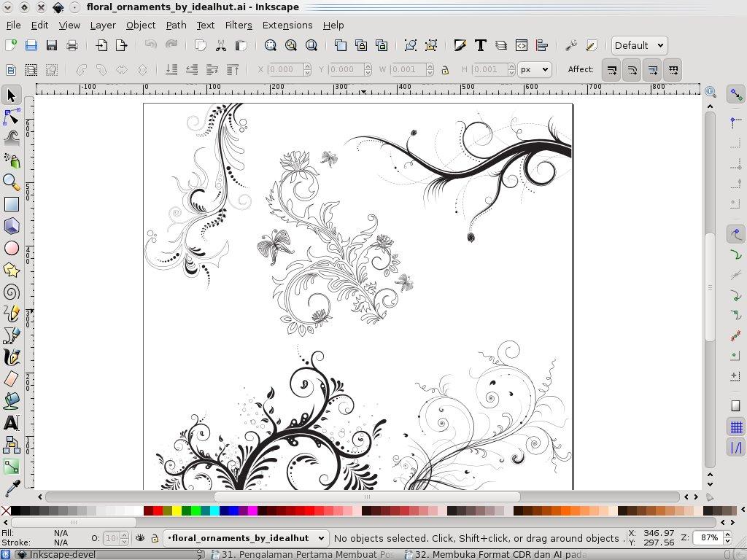
Task: Open the floral_ornaments_by_idealhut layer dropdown
Action: tap(245, 538)
